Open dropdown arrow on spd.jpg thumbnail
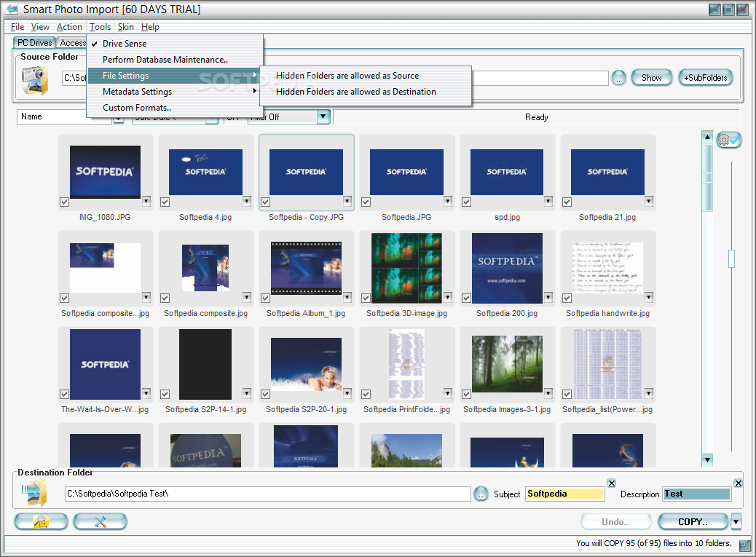 548,201
